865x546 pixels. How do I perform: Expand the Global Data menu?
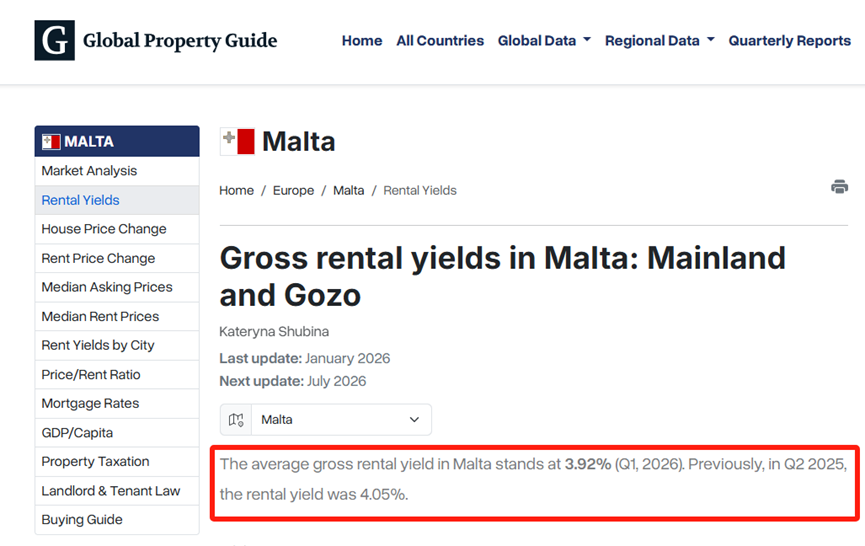tap(544, 41)
